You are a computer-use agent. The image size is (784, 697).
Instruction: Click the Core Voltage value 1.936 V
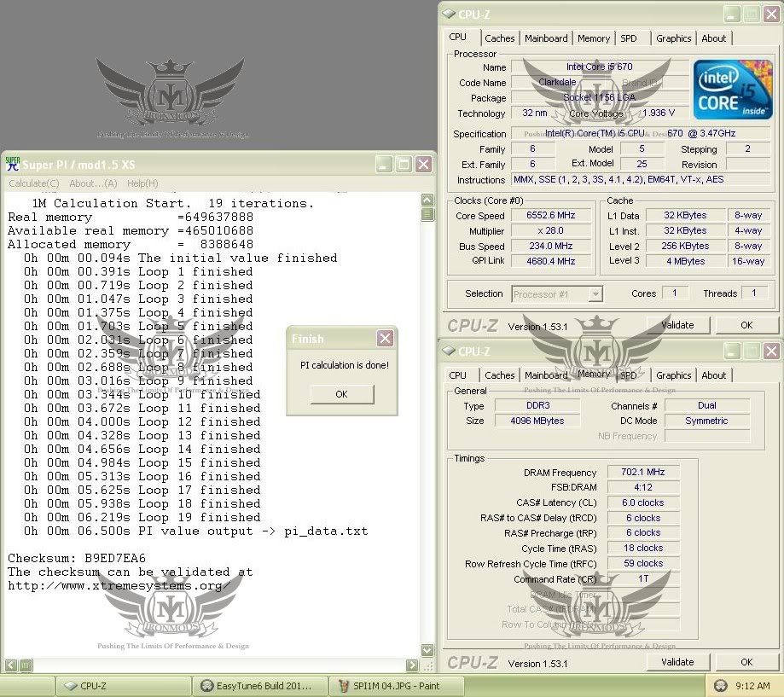click(x=659, y=113)
